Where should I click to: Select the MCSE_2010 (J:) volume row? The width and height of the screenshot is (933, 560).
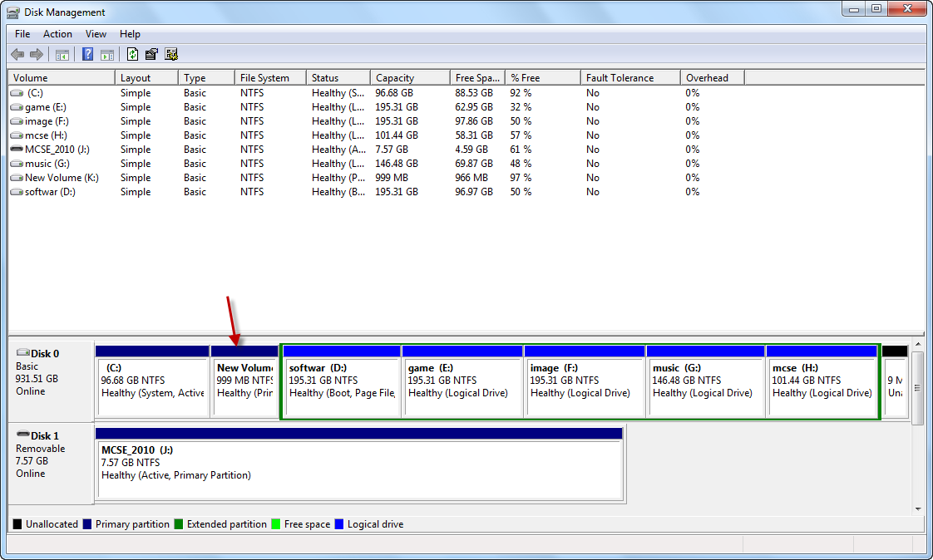tap(55, 150)
